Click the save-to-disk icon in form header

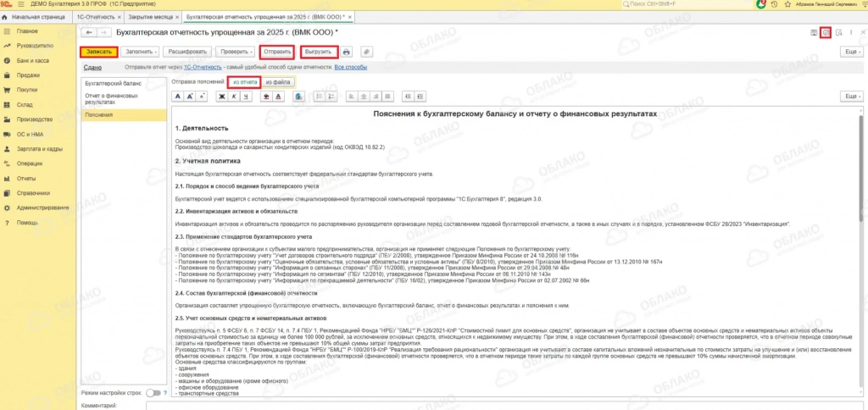pos(814,33)
